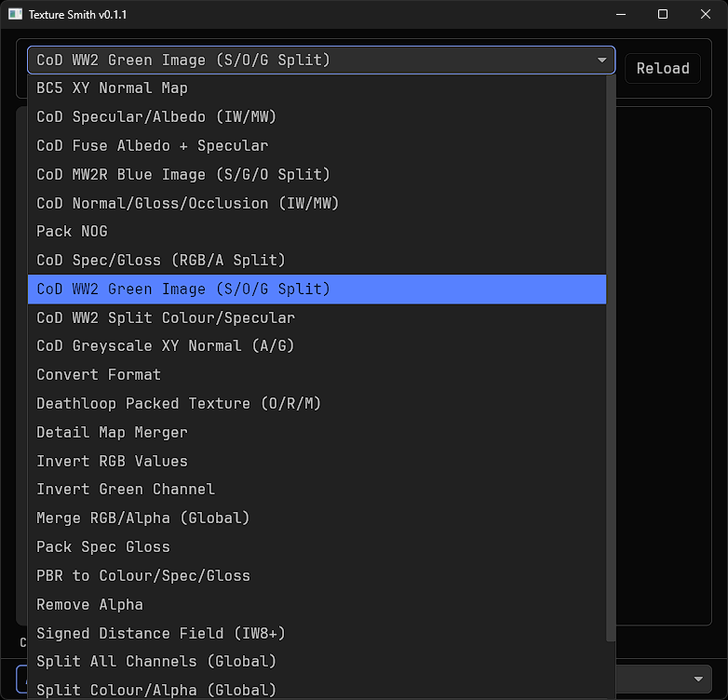Choose PBR to Colour/Spec/Gloss
This screenshot has width=728, height=700.
(x=317, y=576)
